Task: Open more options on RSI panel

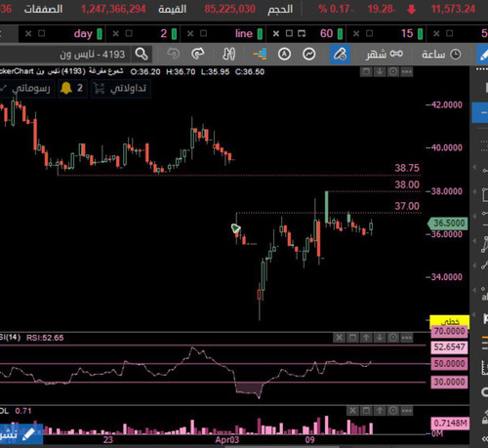Action: click(407, 338)
